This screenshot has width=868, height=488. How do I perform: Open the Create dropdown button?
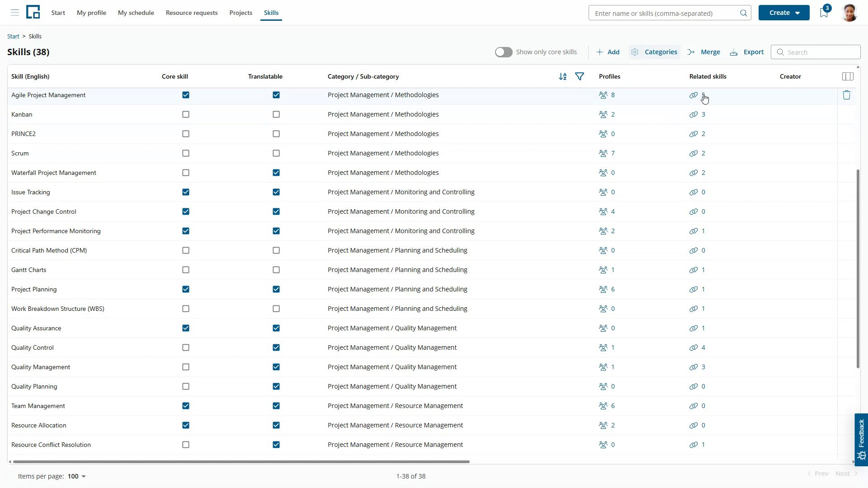point(784,13)
